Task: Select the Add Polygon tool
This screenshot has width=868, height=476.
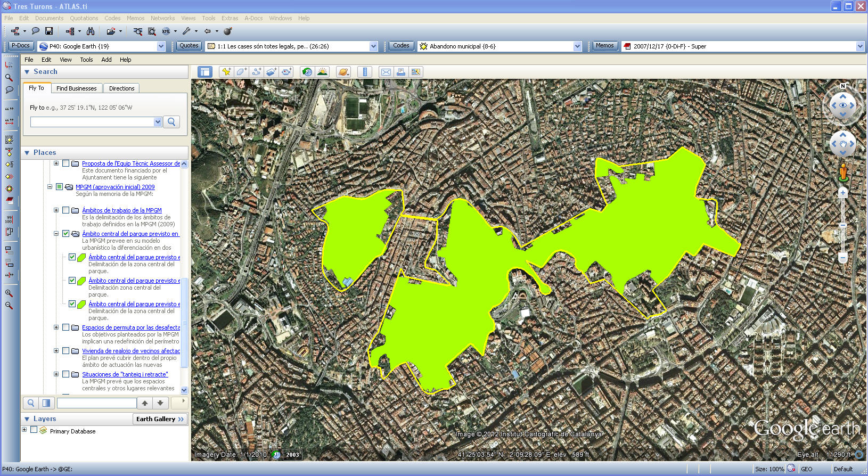Action: click(241, 72)
